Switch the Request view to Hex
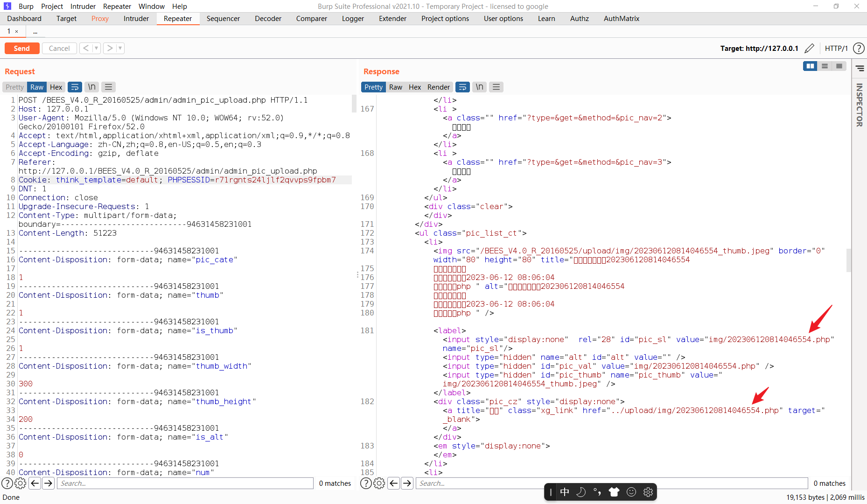 [56, 87]
